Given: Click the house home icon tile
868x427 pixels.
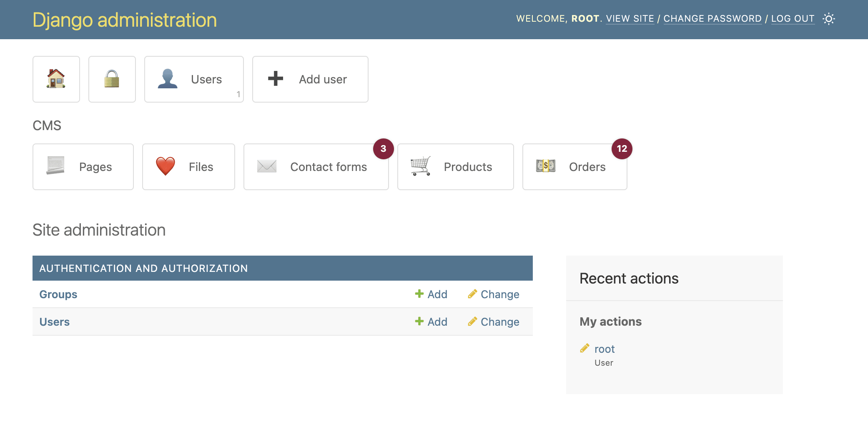Looking at the screenshot, I should [x=56, y=79].
